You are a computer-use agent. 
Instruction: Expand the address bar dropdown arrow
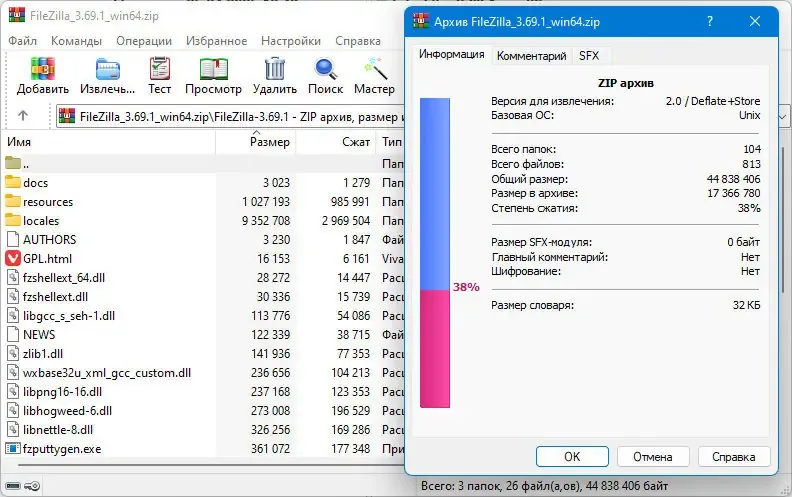pos(783,117)
